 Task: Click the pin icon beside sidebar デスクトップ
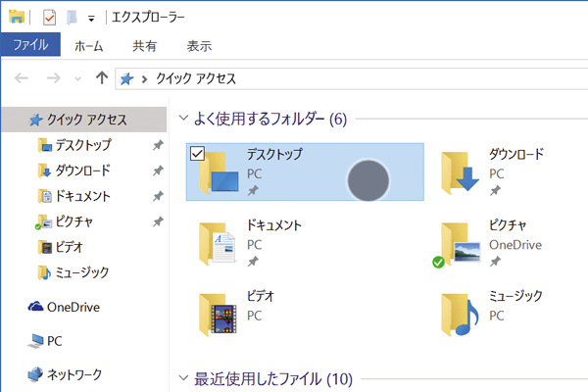[158, 145]
